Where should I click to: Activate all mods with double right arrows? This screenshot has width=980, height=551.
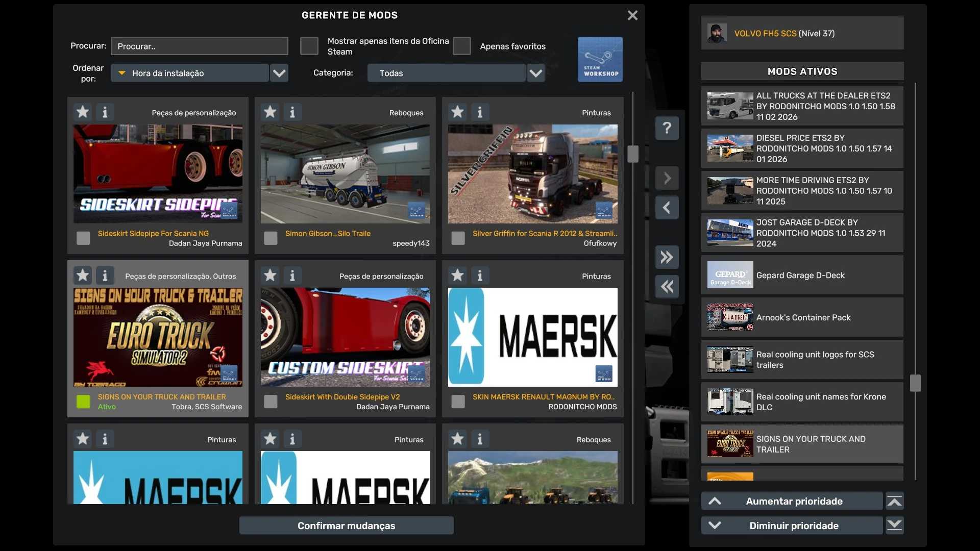667,257
